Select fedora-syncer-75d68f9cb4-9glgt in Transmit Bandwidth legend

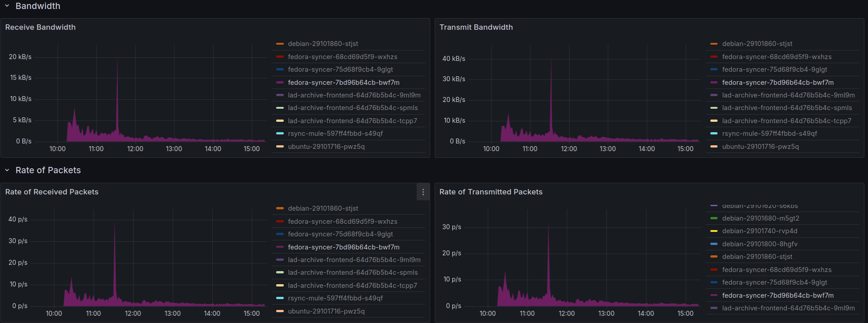775,69
